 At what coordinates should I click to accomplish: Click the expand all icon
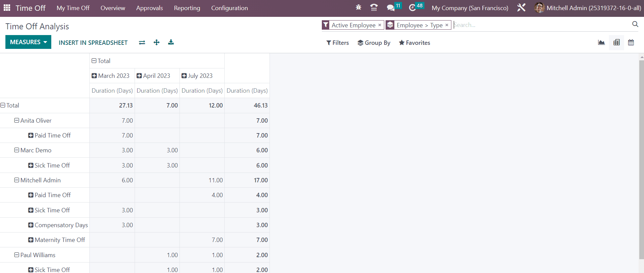[x=157, y=42]
